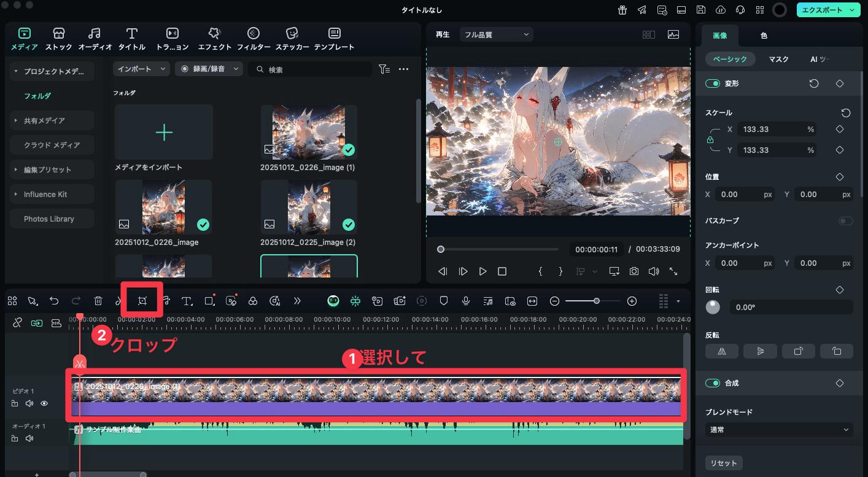Image resolution: width=868 pixels, height=477 pixels.
Task: Toggle the 変形 (Transform) switch
Action: click(712, 83)
